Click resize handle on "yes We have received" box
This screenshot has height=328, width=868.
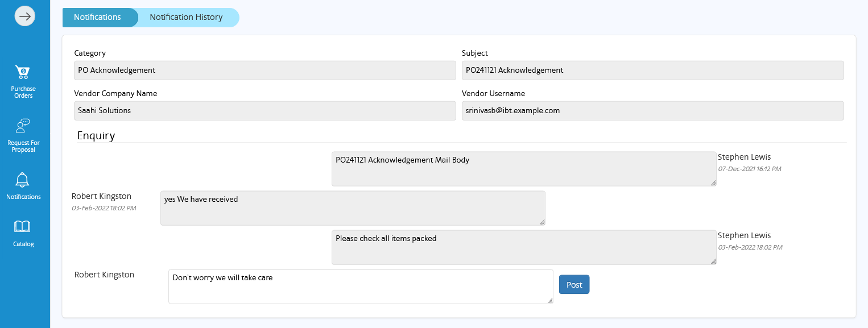[x=542, y=222]
